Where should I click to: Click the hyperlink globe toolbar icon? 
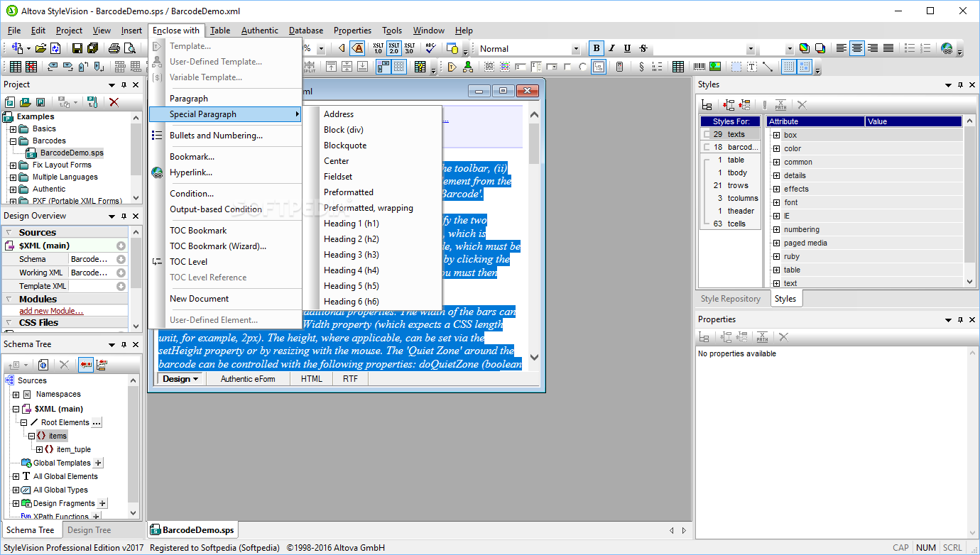947,48
